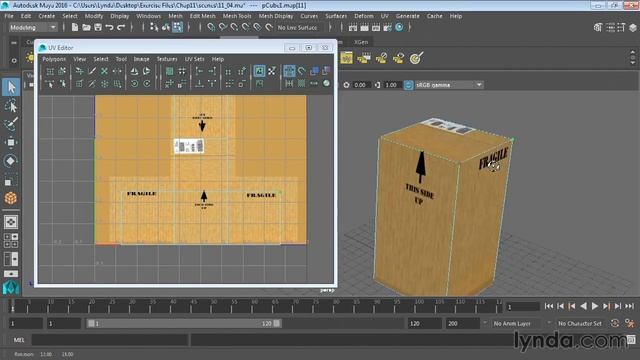This screenshot has height=360, width=640.
Task: Switch to single perspective view layout
Action: click(11, 222)
